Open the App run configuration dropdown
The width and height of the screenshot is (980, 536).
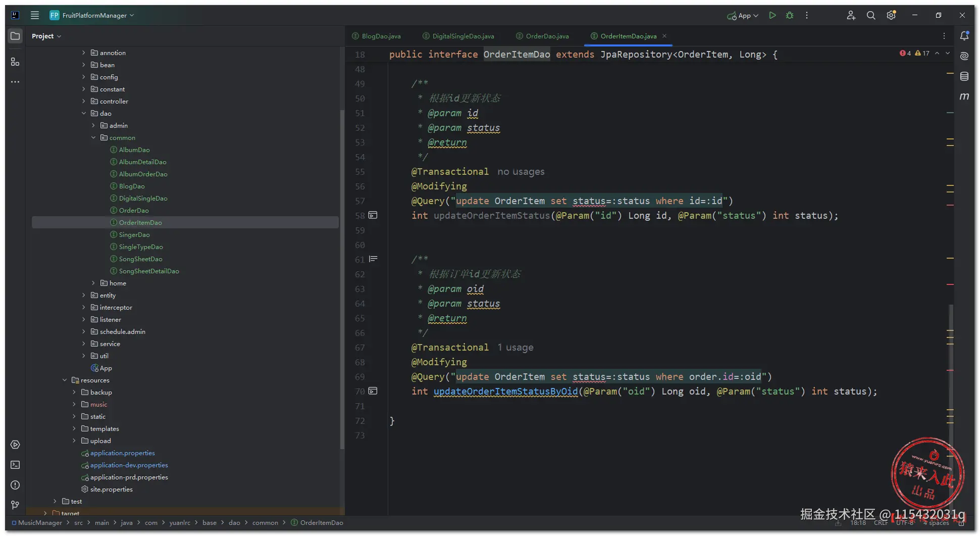pos(743,16)
